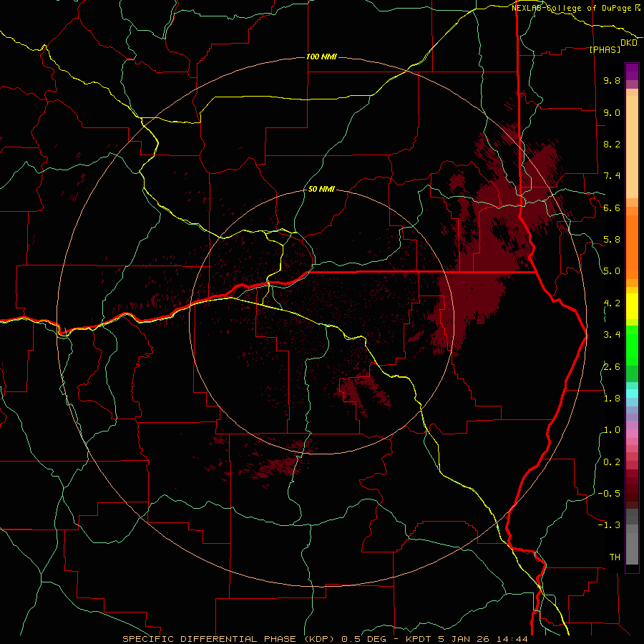
Task: Click the 0.5 DEG elevation text in caption
Action: (x=364, y=639)
